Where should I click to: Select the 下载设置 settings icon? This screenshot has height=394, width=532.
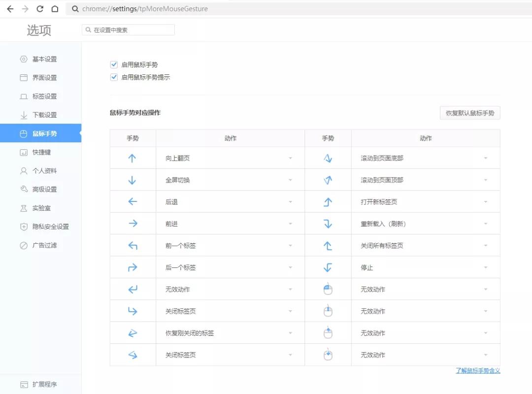[24, 115]
